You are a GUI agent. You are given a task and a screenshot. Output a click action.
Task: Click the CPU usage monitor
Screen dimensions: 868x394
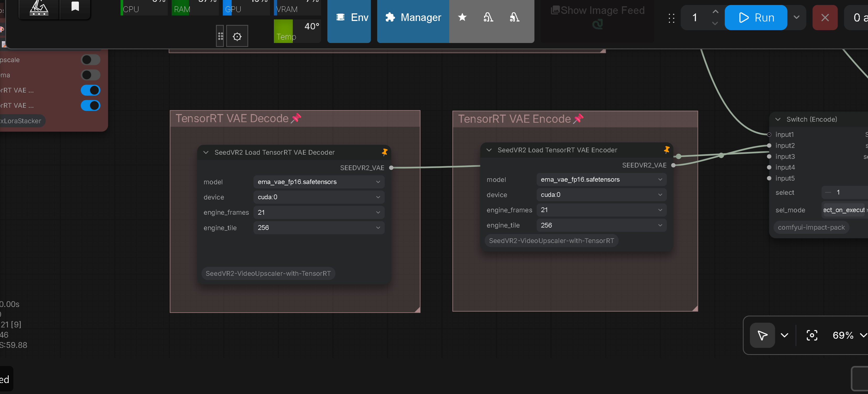coord(144,7)
